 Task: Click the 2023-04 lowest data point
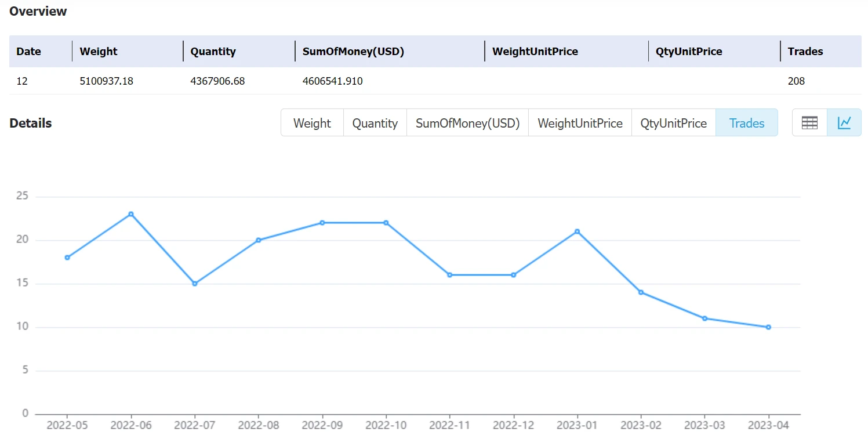pyautogui.click(x=768, y=327)
